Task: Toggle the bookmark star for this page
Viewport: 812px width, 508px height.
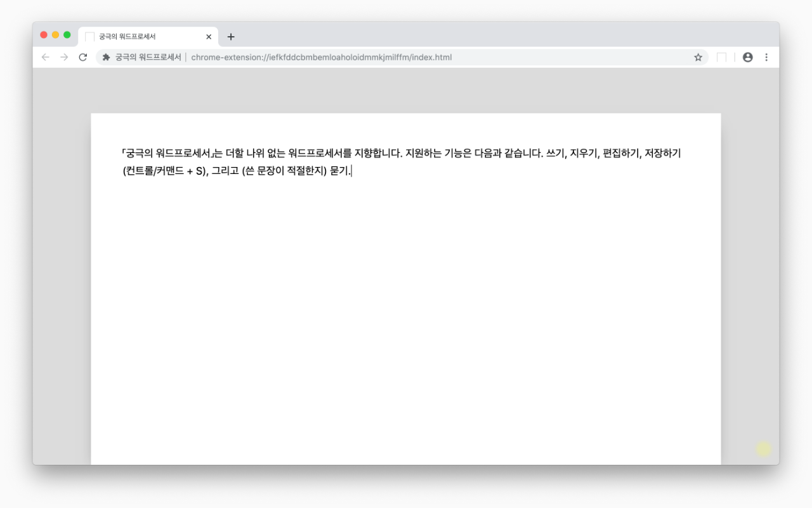Action: (698, 57)
